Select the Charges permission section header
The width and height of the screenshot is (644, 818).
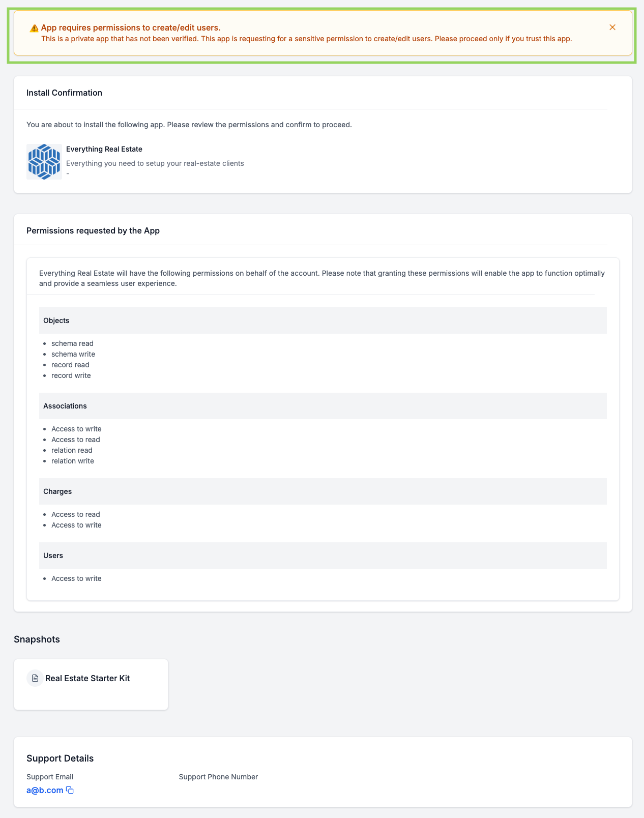coord(323,491)
